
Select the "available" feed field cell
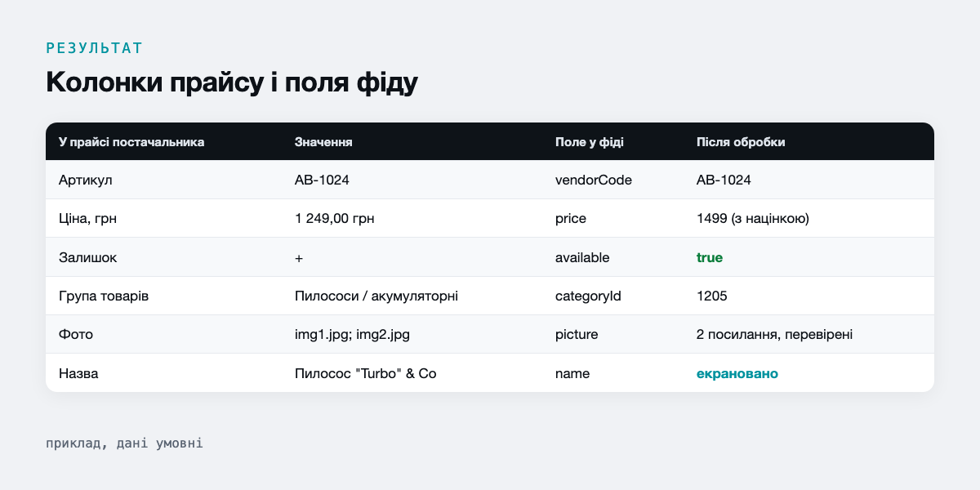(x=582, y=257)
